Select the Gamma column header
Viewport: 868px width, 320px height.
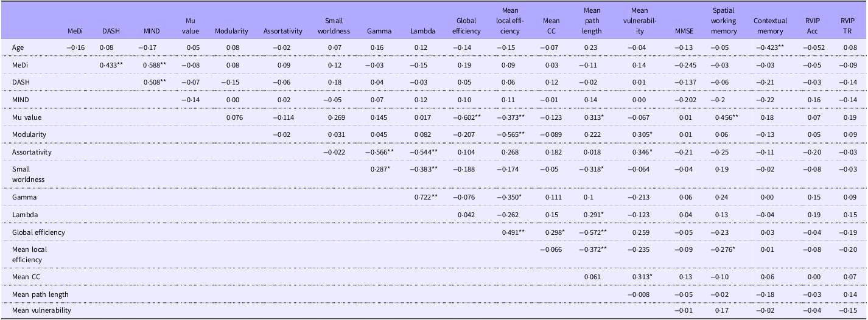click(x=378, y=31)
